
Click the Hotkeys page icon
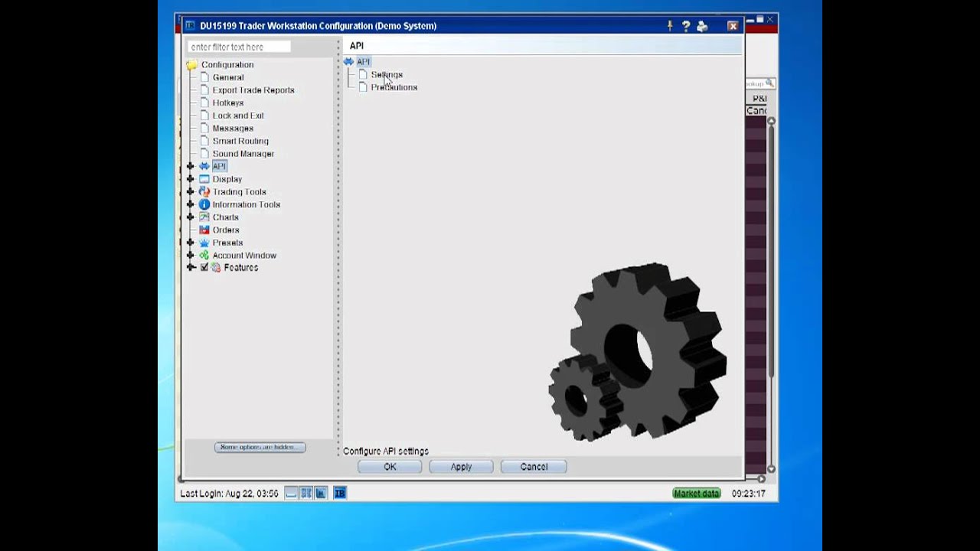[x=204, y=103]
